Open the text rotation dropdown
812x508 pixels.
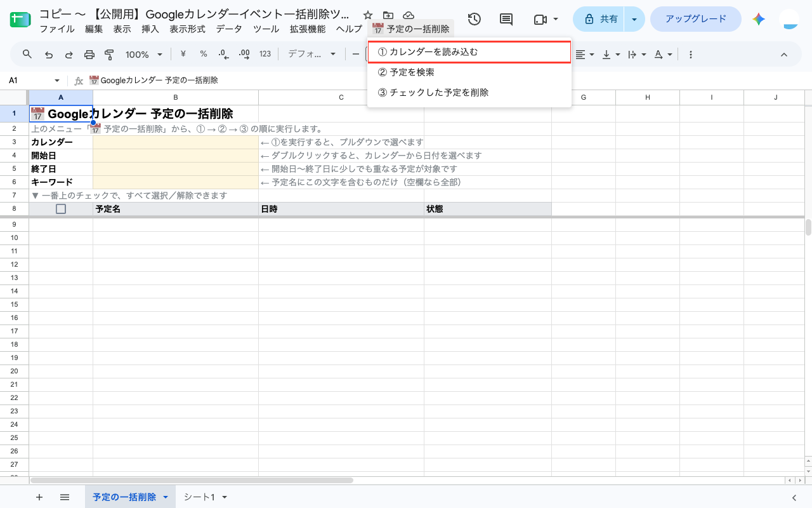(x=663, y=54)
